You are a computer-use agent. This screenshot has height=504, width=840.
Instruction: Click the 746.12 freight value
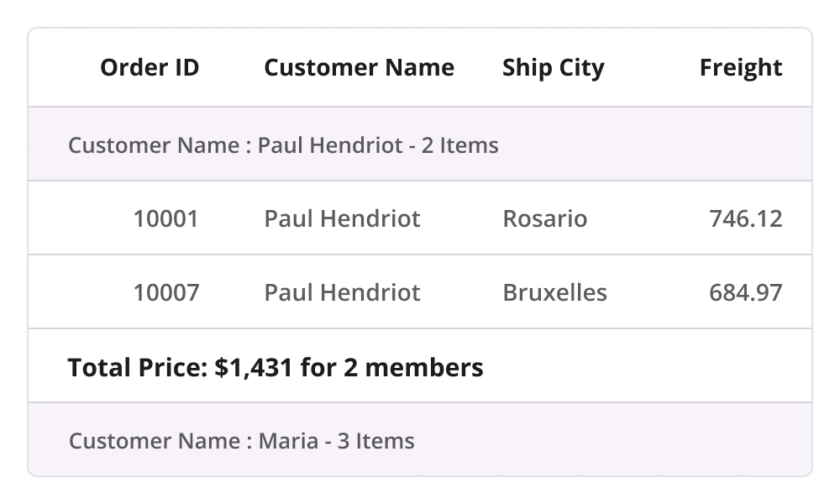745,219
